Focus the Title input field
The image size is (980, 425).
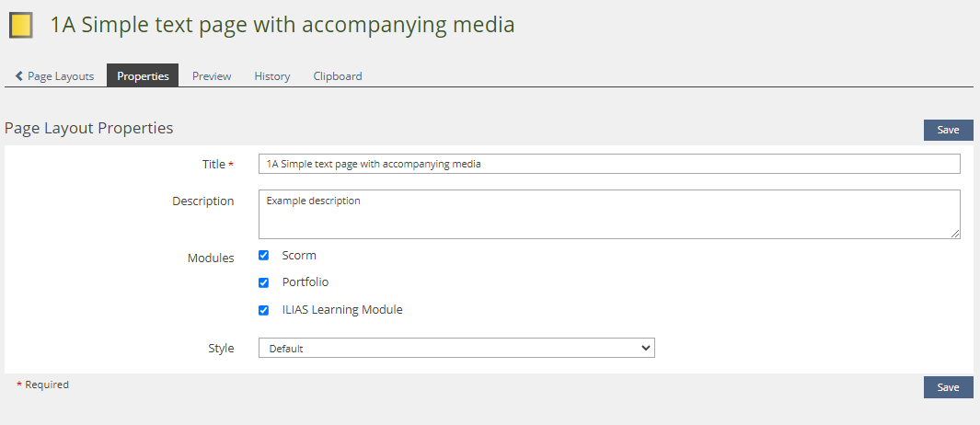pos(609,164)
